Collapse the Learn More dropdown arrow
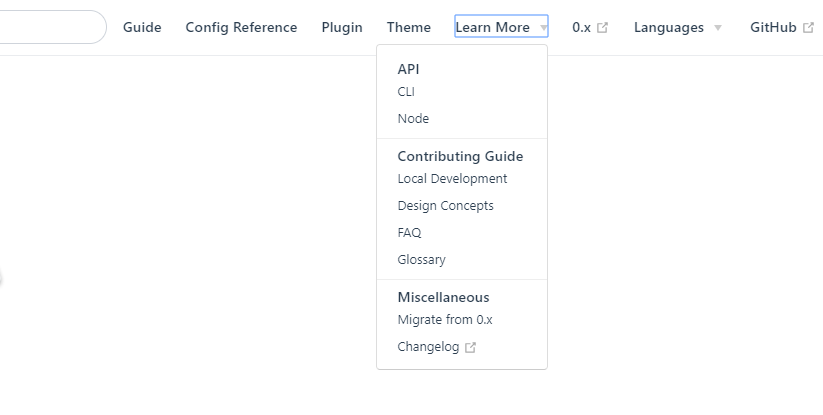823x415 pixels. 543,27
